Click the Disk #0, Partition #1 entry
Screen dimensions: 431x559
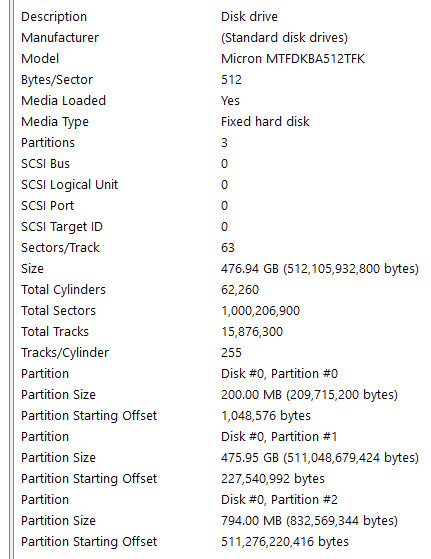tap(279, 437)
